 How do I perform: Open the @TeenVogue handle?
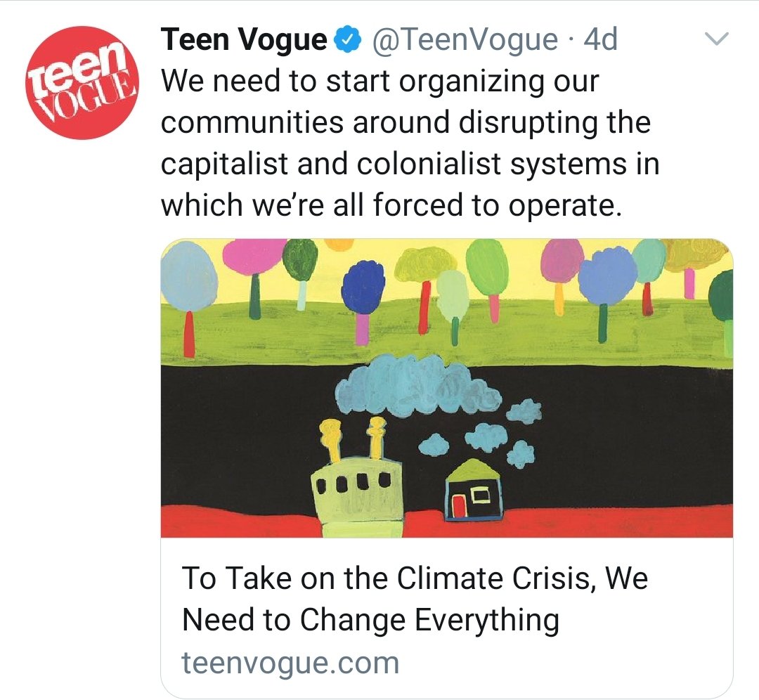[464, 41]
